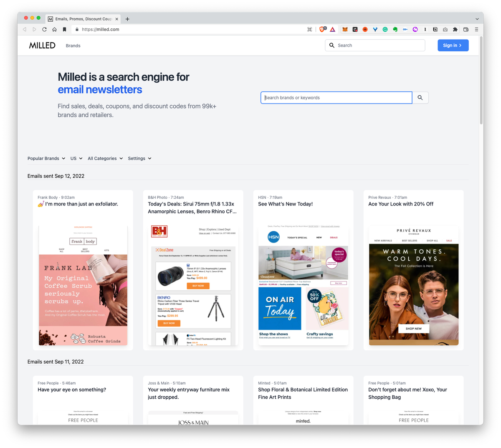Viewport: 501px width, 448px height.
Task: Click the HSN brand name label
Action: click(x=262, y=197)
